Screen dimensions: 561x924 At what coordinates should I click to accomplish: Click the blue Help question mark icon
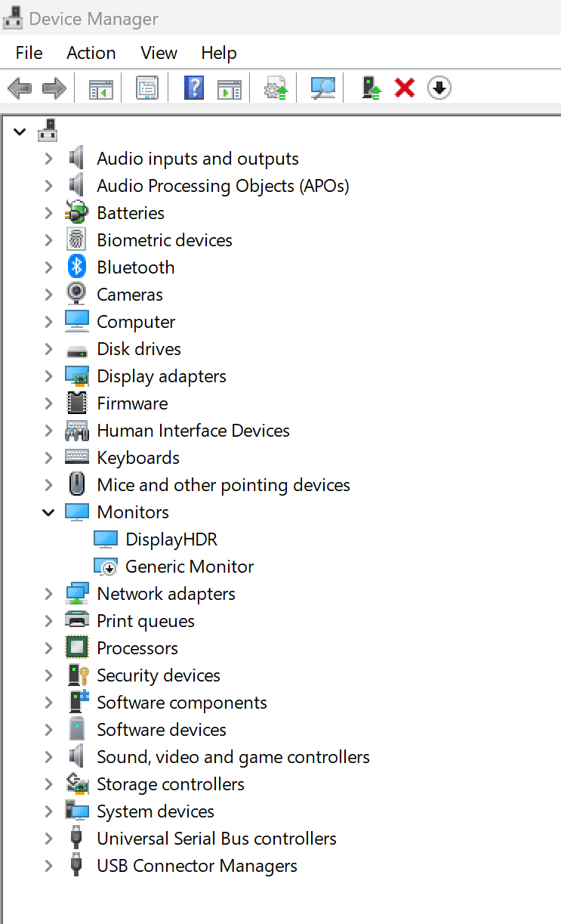[x=194, y=88]
